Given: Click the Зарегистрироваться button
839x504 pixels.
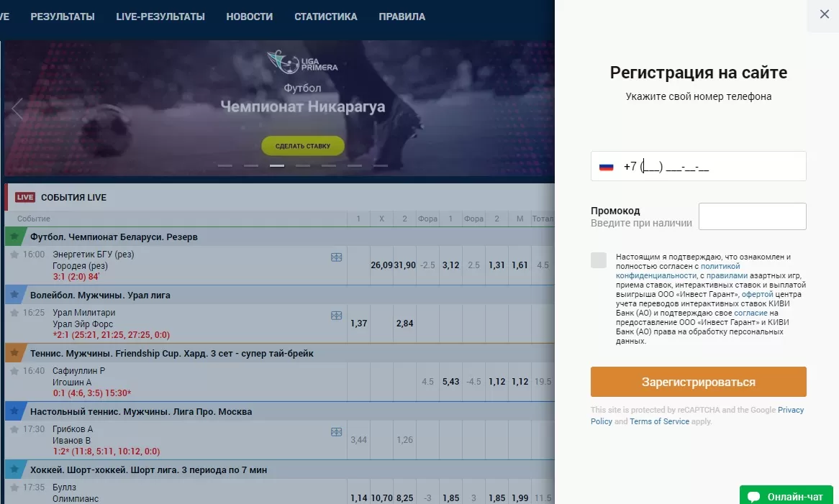Looking at the screenshot, I should pyautogui.click(x=698, y=382).
